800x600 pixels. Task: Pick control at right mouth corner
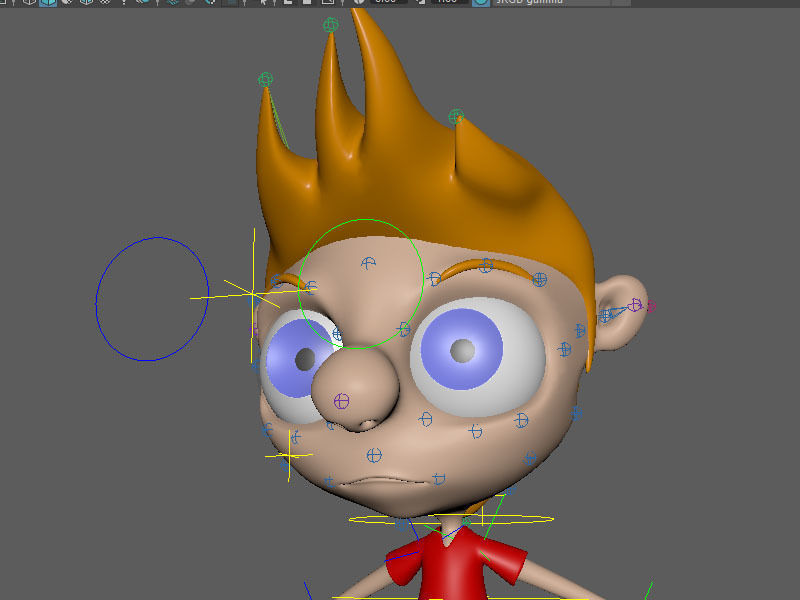[439, 479]
